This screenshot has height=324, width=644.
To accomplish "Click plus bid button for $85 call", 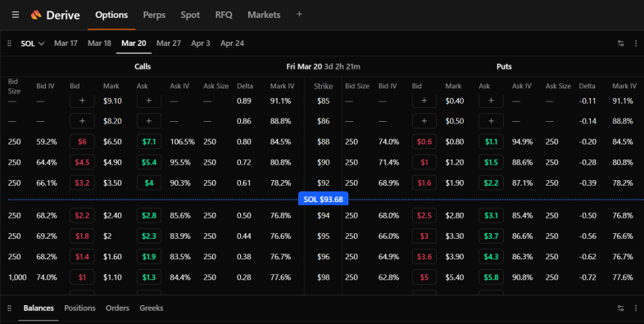I will [x=82, y=101].
